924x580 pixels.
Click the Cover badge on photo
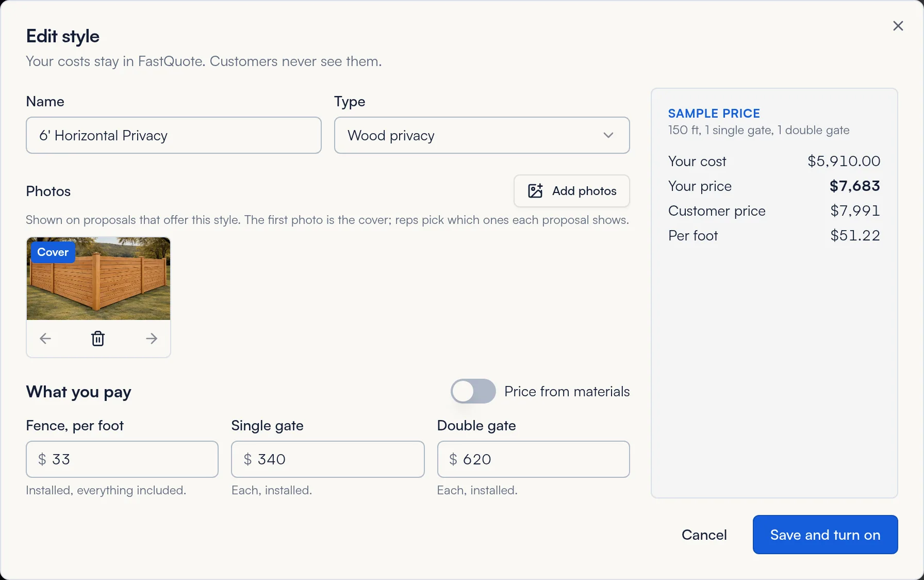pos(53,252)
